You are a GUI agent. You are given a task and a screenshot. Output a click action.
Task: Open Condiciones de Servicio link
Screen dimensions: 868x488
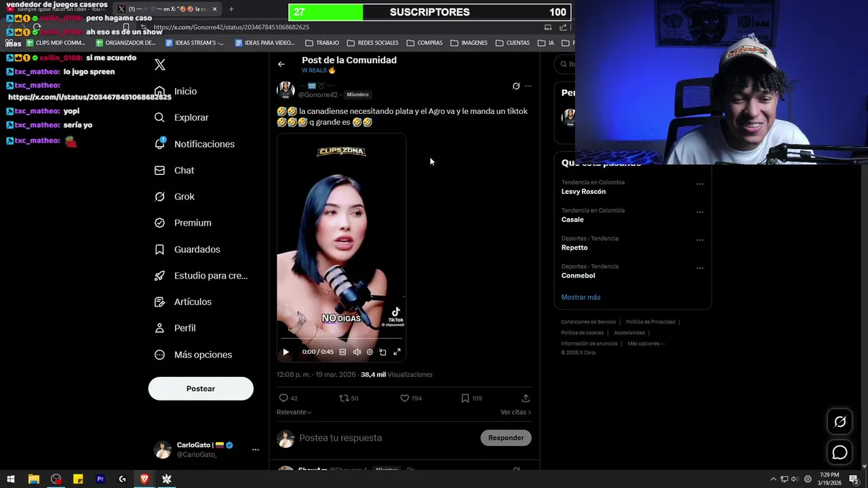588,322
